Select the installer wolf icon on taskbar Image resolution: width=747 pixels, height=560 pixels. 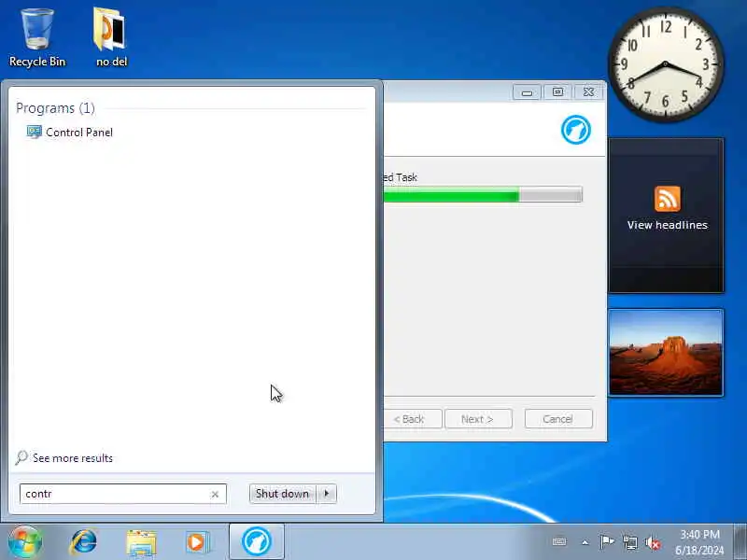(x=257, y=542)
